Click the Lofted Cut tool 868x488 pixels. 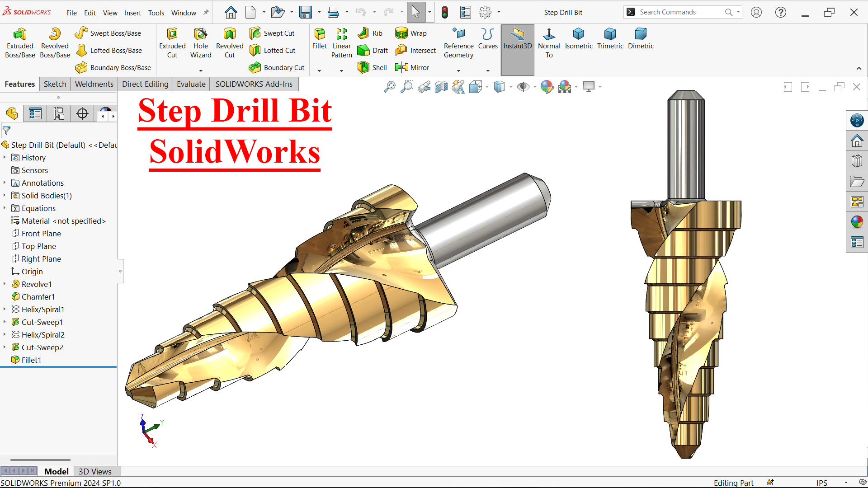tap(272, 50)
